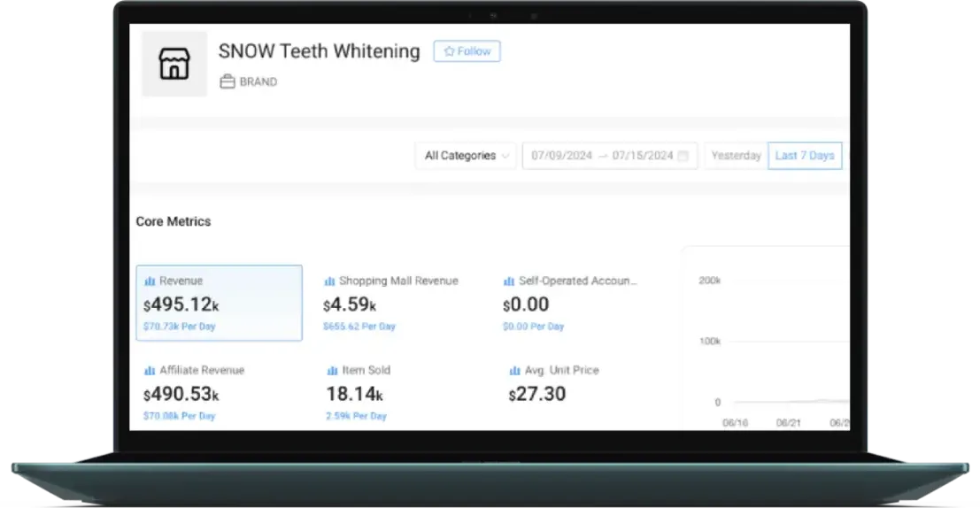Screen dimensions: 980x508
Task: Click the $0.00 Per Day text
Action: pyautogui.click(x=533, y=327)
